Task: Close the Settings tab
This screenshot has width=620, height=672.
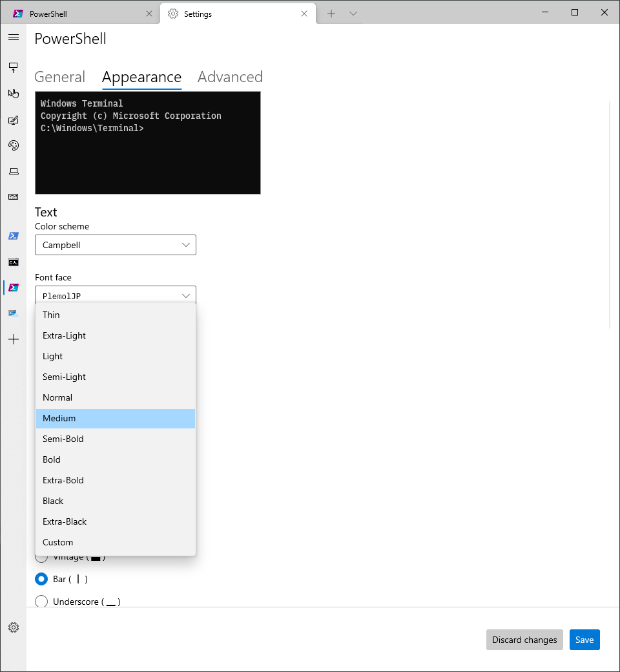Action: tap(304, 14)
